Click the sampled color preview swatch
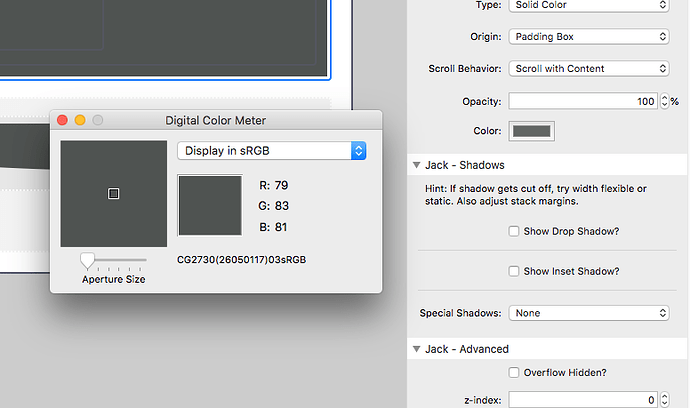Screen dimensions: 690x408 210,205
